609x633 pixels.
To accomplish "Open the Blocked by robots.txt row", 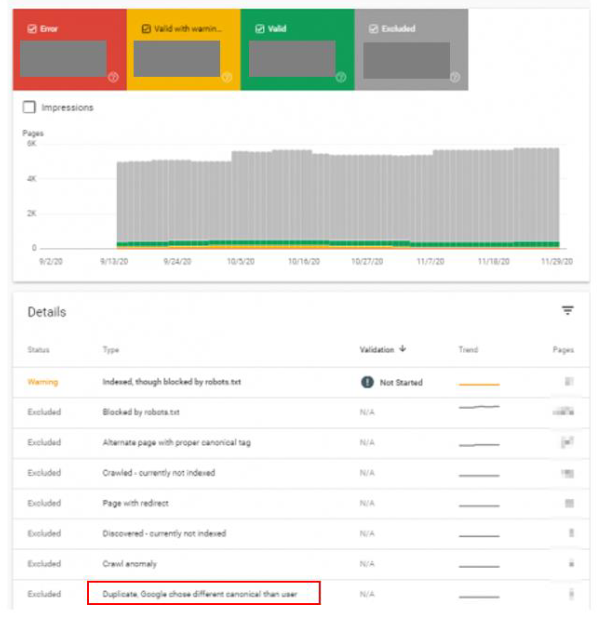I will 143,412.
